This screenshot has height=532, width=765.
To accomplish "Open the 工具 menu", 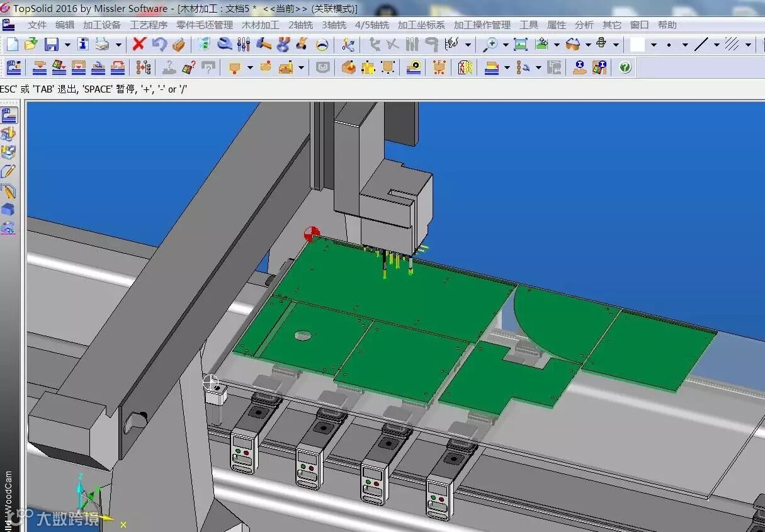I will [529, 25].
